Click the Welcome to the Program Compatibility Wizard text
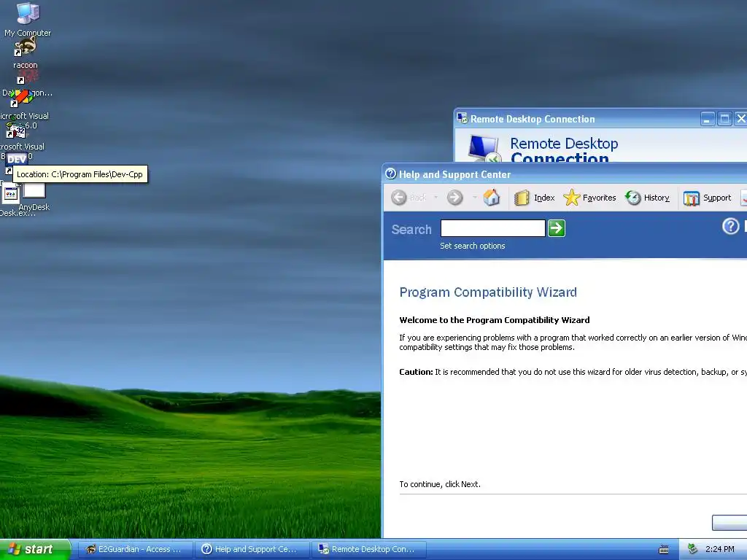The height and width of the screenshot is (560, 747). pos(495,320)
